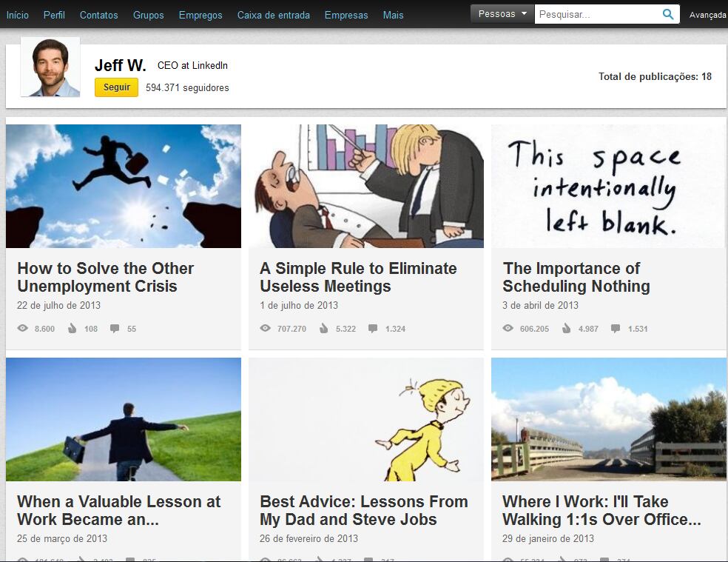Click thumbs-up icon on Unemployment Crisis post
The image size is (728, 562).
point(72,329)
